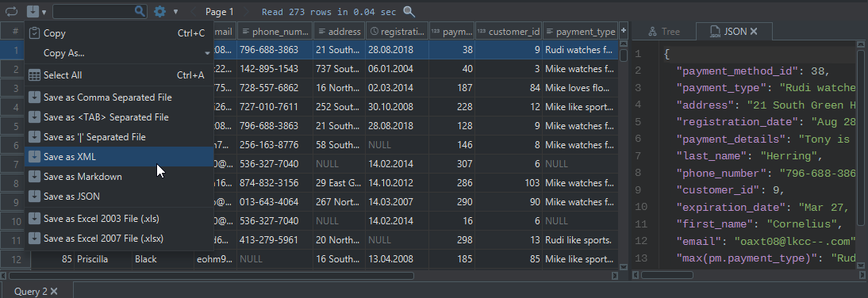Click the customer_id cell with value 103
868x298 pixels.
tap(508, 183)
